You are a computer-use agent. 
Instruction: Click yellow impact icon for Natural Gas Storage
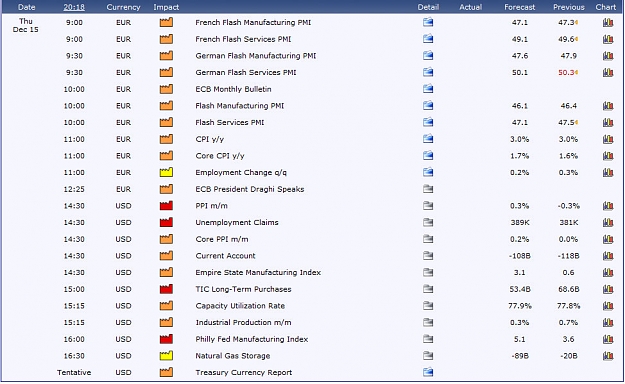pos(166,356)
